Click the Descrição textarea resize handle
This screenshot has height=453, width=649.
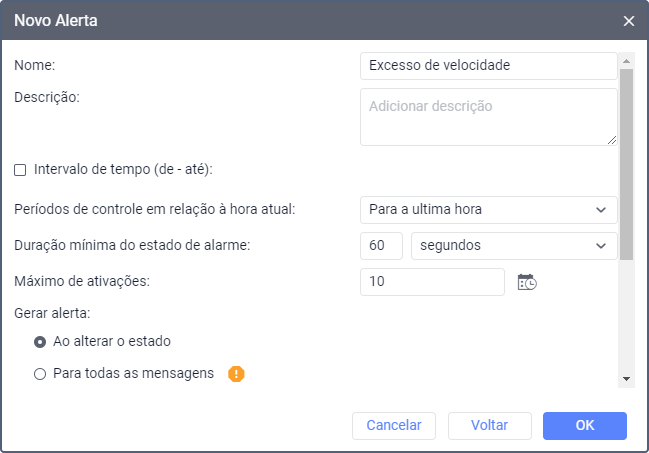(612, 141)
